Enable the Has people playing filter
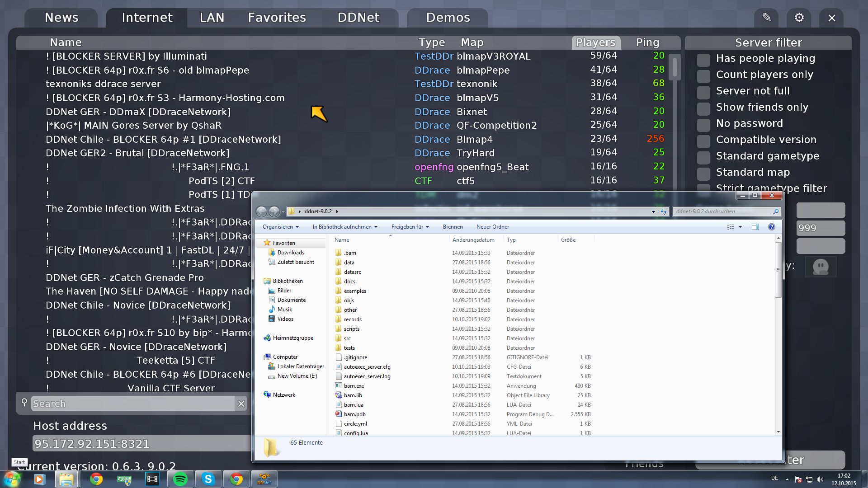 click(703, 59)
